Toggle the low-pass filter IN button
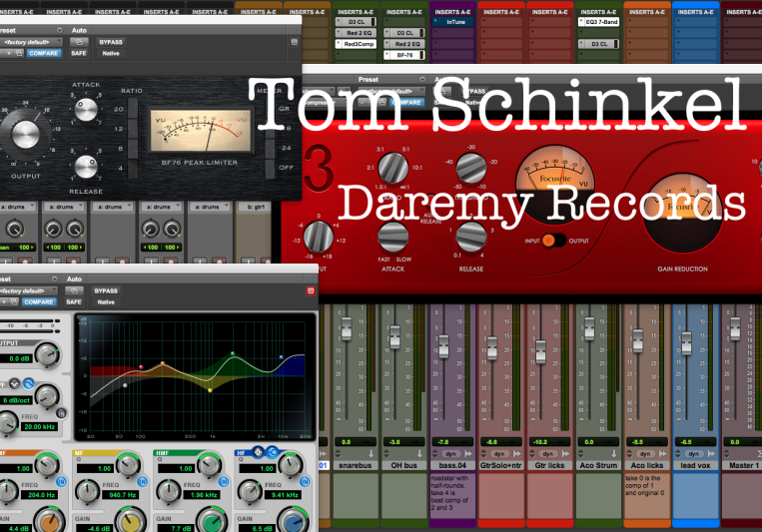The height and width of the screenshot is (532, 762). (x=61, y=413)
